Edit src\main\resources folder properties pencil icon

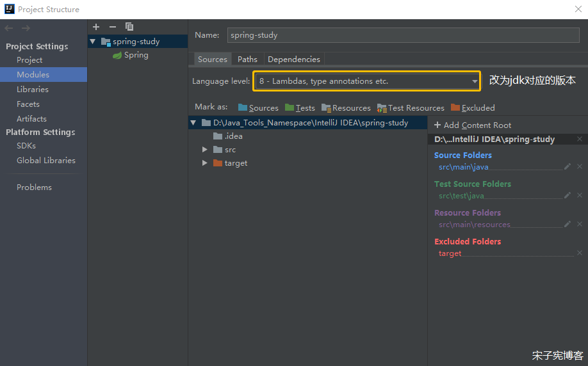tap(568, 224)
